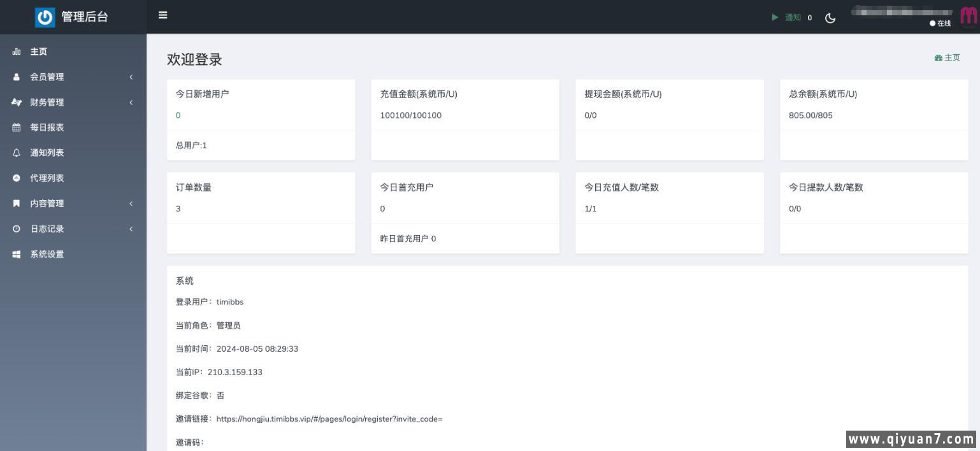This screenshot has height=451, width=980.
Task: Click the green play notification icon
Action: tap(775, 17)
